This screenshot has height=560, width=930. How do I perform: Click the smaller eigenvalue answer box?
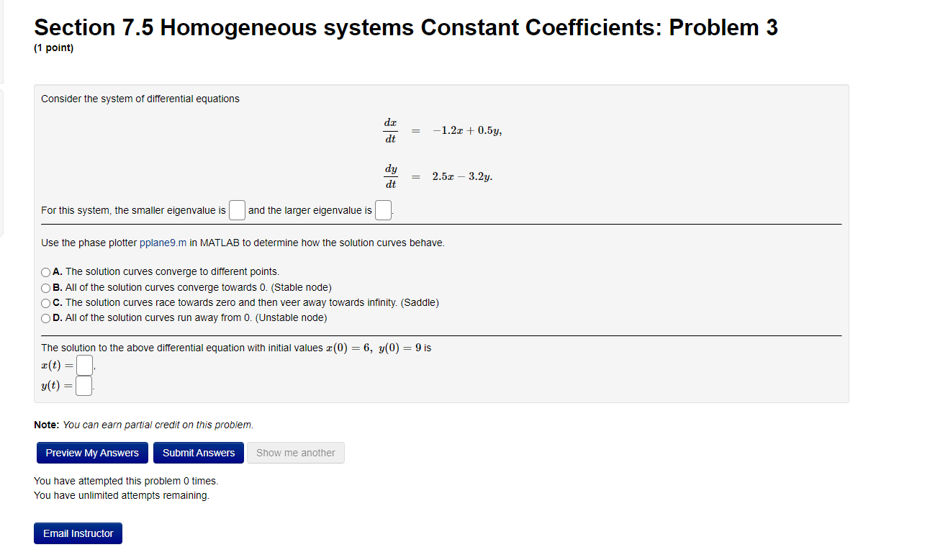coord(237,209)
